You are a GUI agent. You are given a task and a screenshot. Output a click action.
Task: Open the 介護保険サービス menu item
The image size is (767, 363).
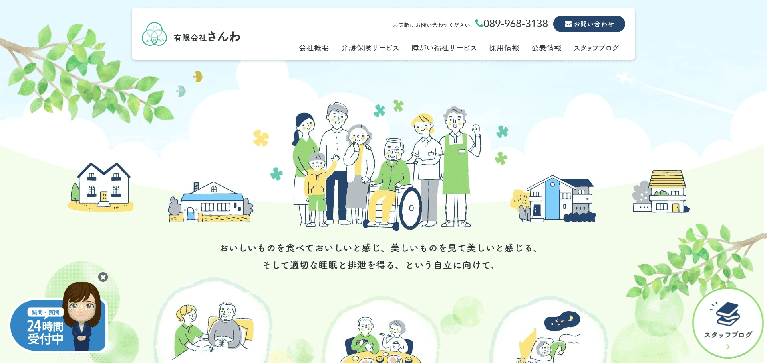(x=370, y=48)
